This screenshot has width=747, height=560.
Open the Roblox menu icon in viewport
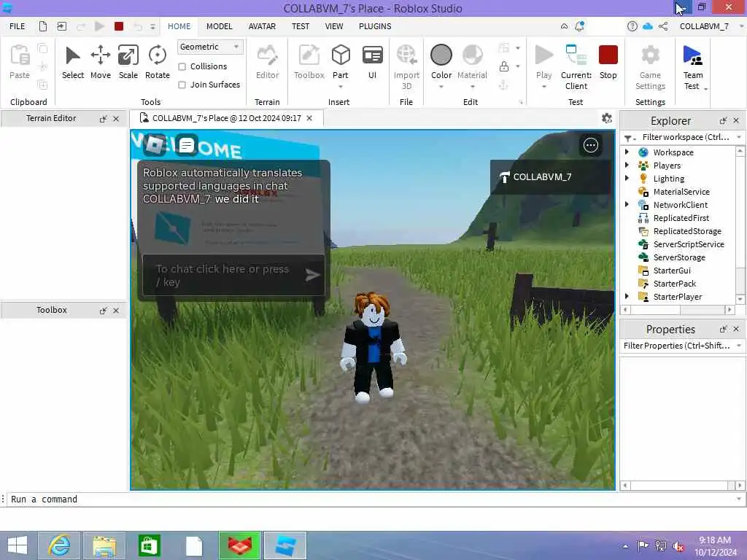click(x=155, y=145)
